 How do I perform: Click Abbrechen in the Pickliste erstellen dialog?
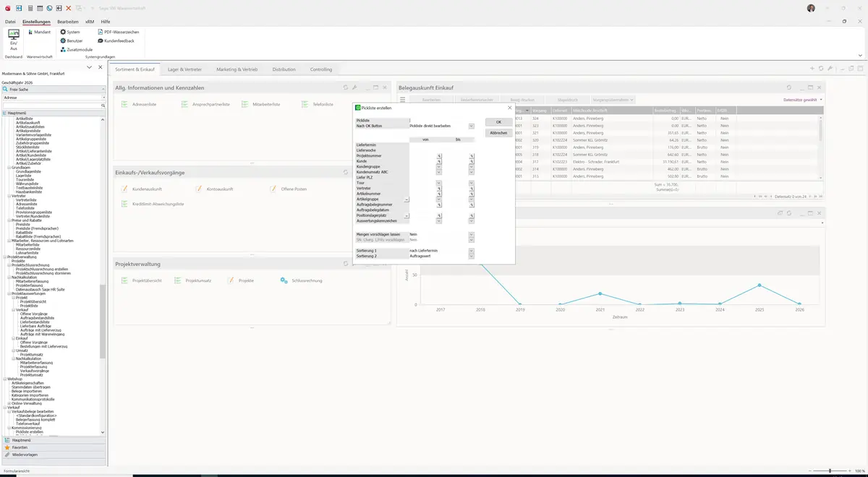499,133
